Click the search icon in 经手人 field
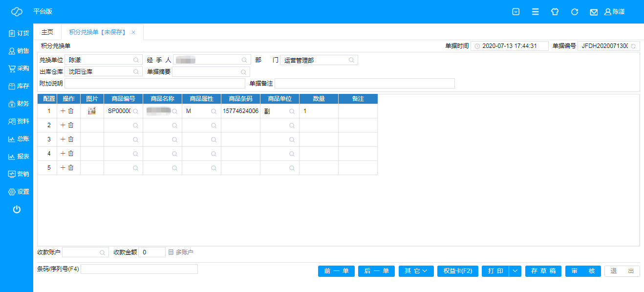The height and width of the screenshot is (292, 644). coord(244,60)
